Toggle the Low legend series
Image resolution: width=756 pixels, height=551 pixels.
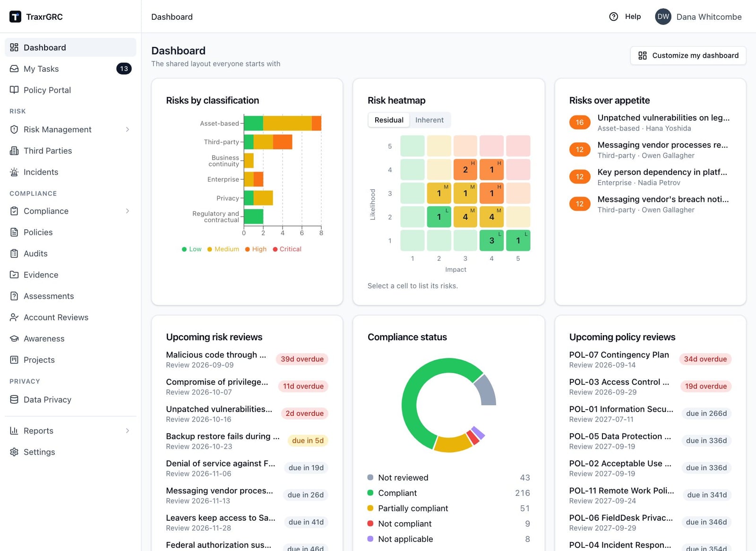point(191,249)
